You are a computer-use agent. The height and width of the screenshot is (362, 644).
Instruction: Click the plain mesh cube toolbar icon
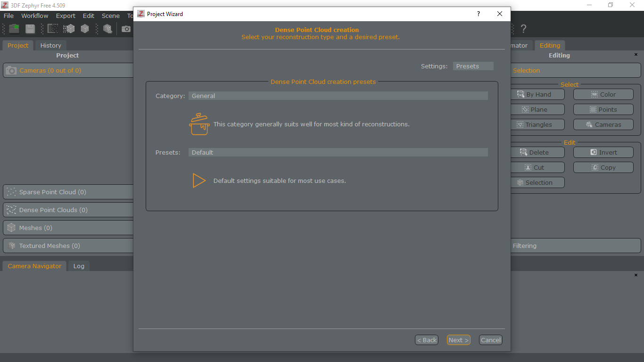point(85,29)
